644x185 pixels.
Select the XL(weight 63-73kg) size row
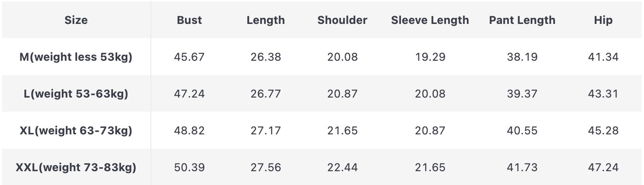point(76,131)
